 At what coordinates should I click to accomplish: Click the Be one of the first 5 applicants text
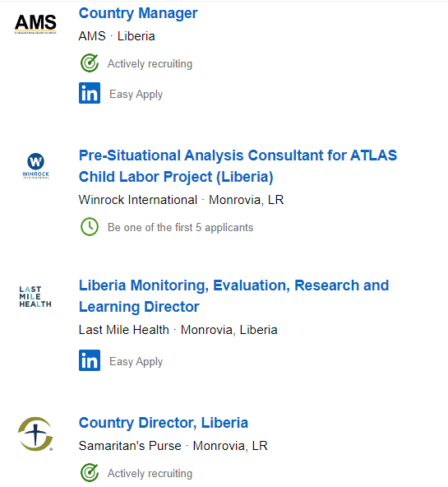click(180, 227)
